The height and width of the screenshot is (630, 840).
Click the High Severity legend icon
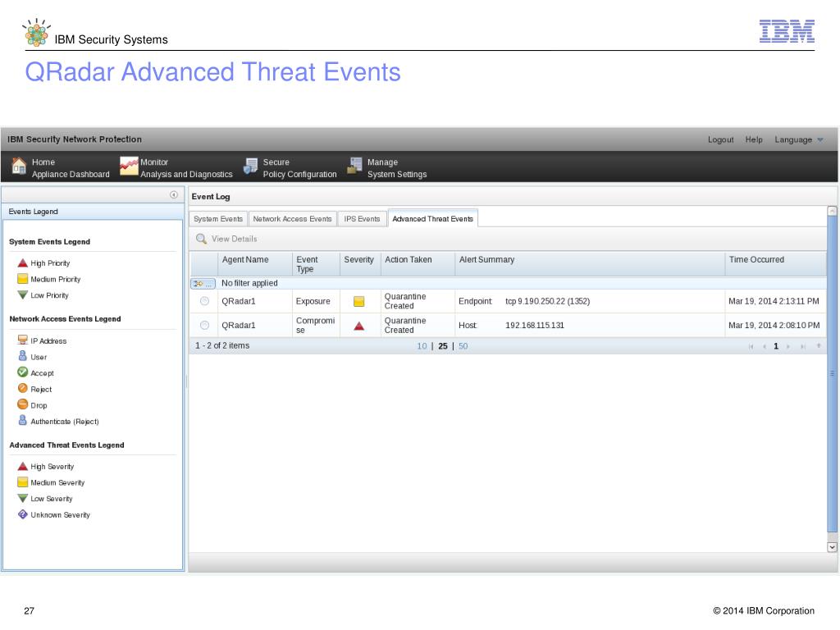(22, 466)
